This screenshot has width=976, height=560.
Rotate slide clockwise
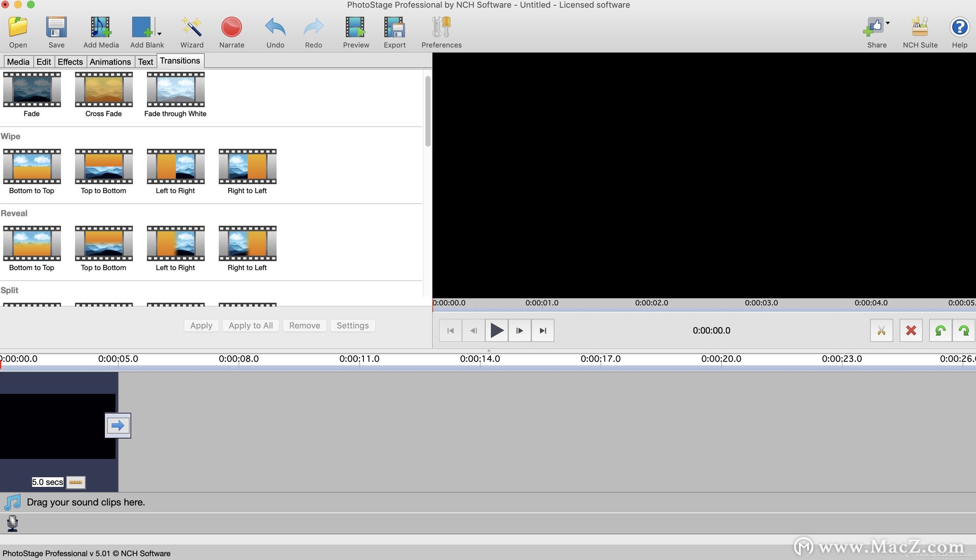(x=964, y=331)
